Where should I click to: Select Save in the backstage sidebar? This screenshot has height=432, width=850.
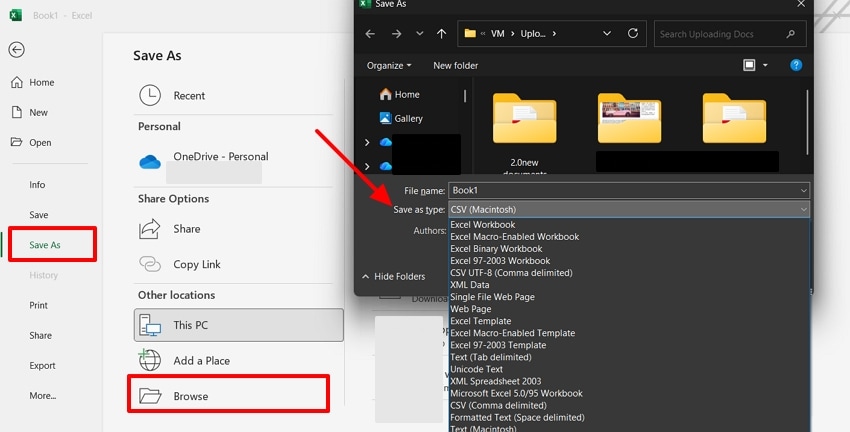(x=38, y=215)
